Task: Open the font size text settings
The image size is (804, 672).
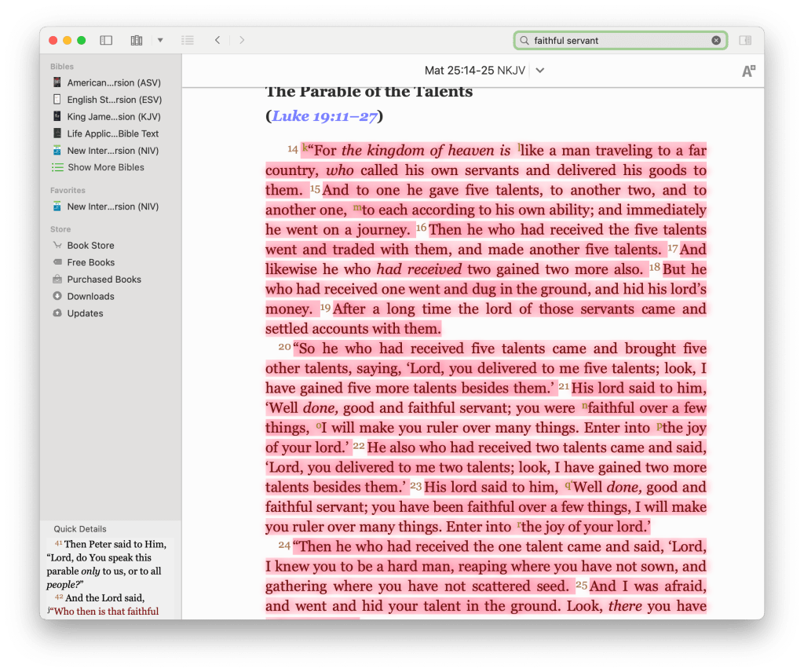Action: pyautogui.click(x=748, y=71)
